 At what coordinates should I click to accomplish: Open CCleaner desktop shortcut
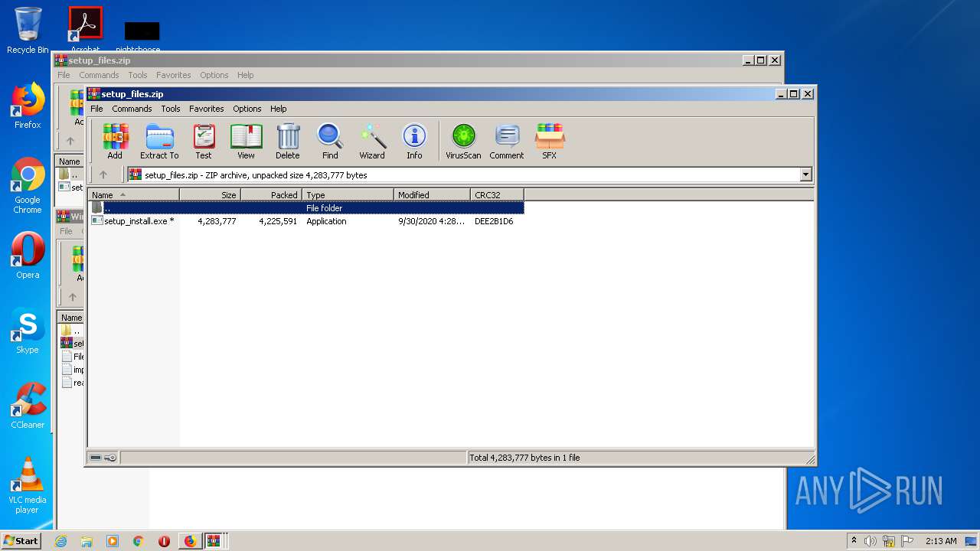coord(28,406)
